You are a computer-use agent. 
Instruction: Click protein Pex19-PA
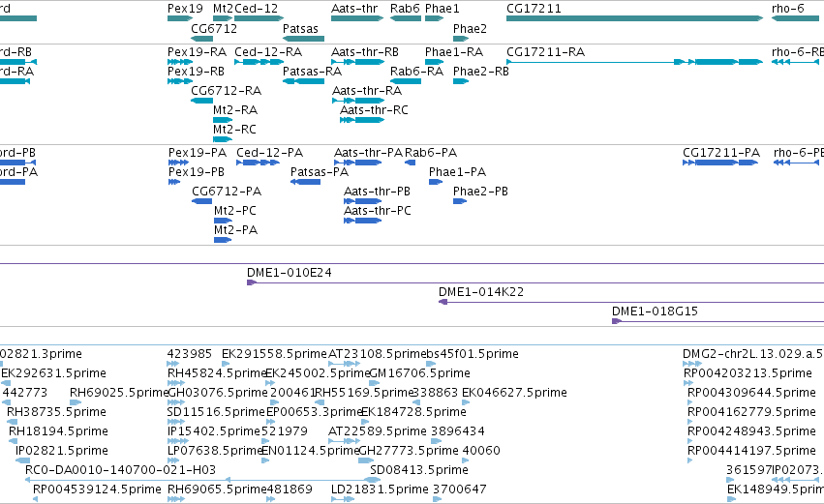pyautogui.click(x=179, y=163)
